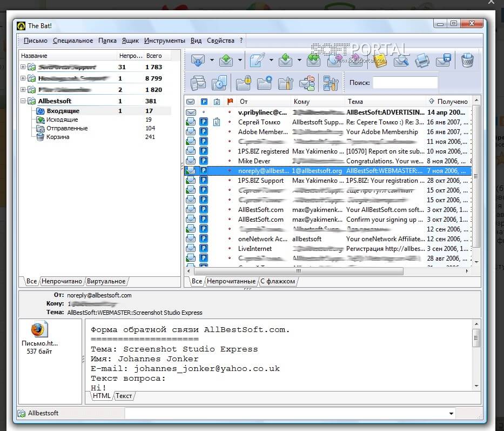Reply to all with the double-arrow envelope icon
504x431 pixels.
313,60
